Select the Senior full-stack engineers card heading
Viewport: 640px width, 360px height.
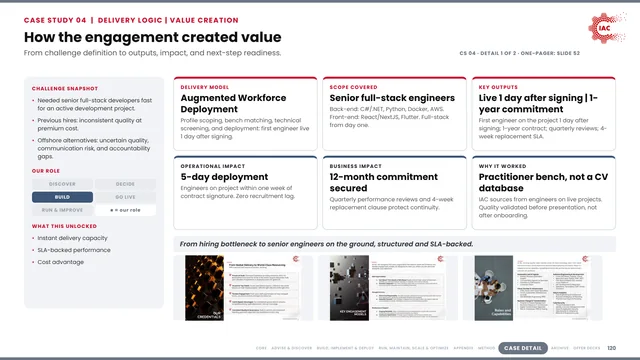tap(392, 98)
